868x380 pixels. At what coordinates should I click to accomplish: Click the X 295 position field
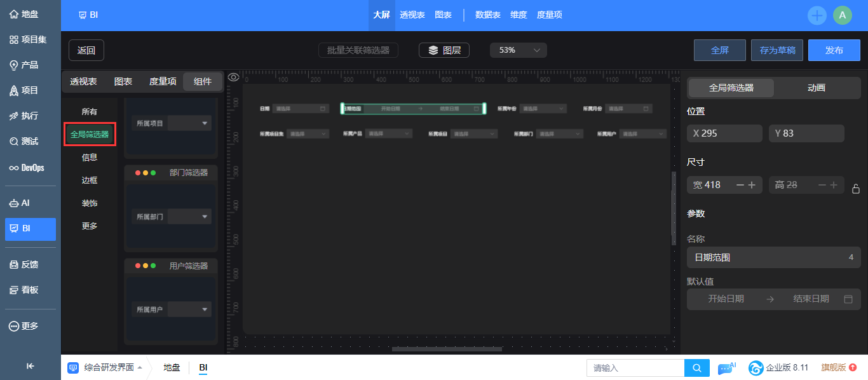(724, 133)
